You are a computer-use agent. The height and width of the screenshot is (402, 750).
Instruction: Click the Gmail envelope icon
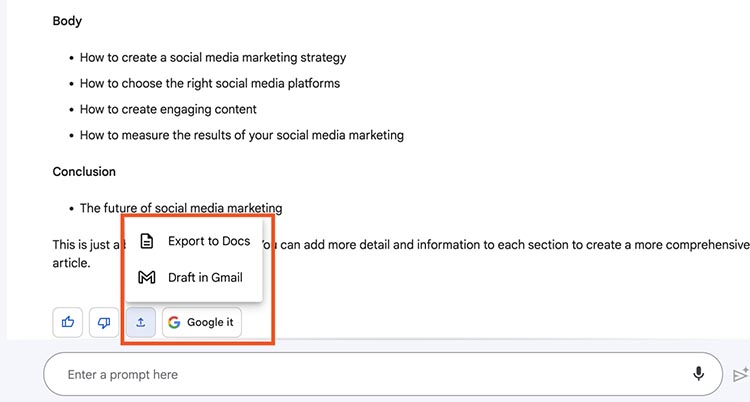pyautogui.click(x=146, y=278)
